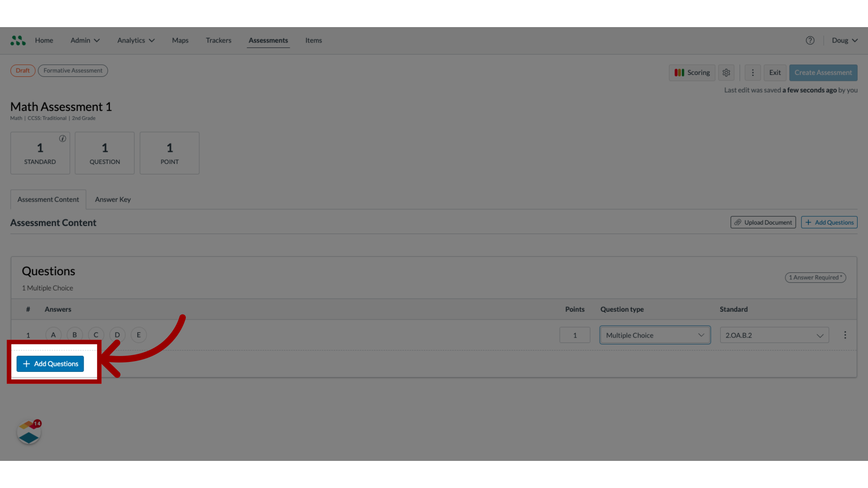Toggle the Formative Assessment badge
The height and width of the screenshot is (488, 868).
point(73,70)
